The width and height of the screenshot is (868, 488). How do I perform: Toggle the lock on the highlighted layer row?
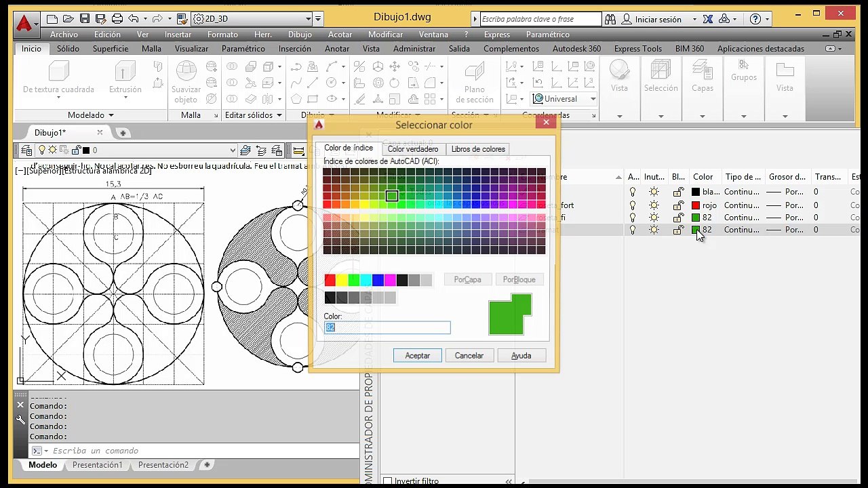click(x=678, y=230)
